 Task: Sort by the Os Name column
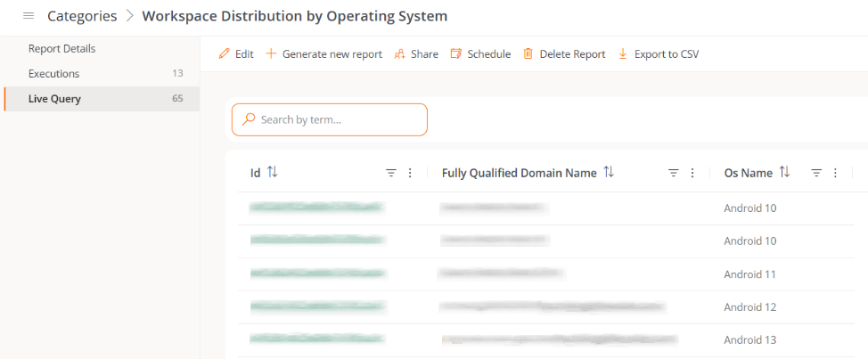[785, 173]
